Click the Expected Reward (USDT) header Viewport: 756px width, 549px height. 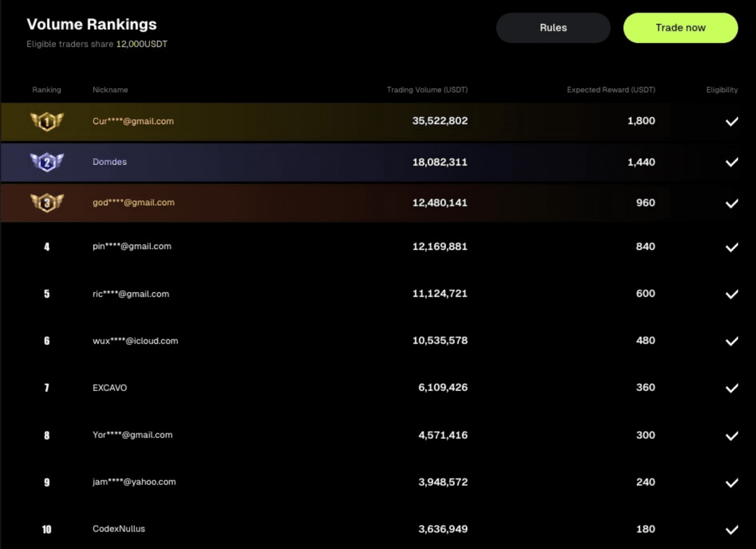(x=611, y=90)
